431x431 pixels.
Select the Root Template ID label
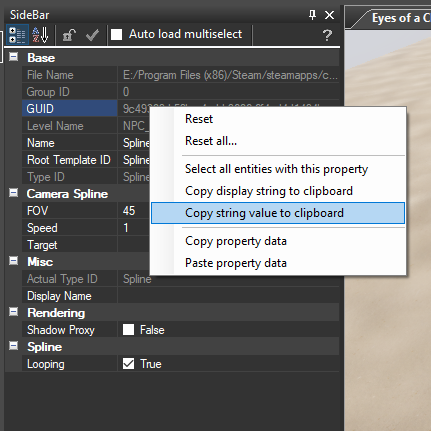pyautogui.click(x=70, y=160)
